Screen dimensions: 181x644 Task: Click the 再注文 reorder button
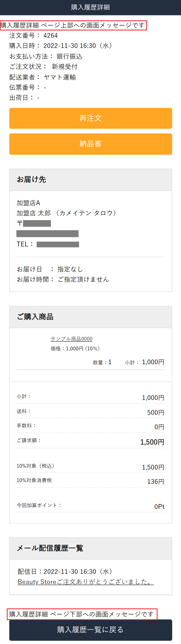click(90, 118)
